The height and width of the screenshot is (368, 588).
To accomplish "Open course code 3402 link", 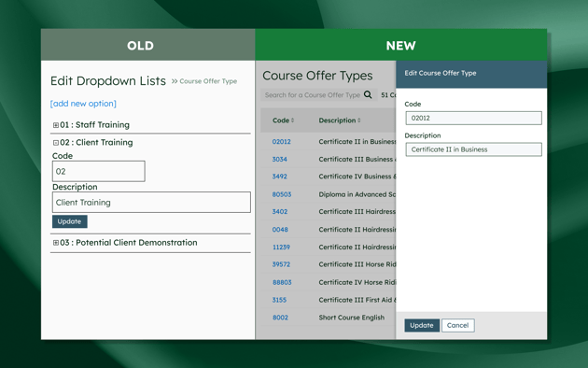I will [x=280, y=212].
